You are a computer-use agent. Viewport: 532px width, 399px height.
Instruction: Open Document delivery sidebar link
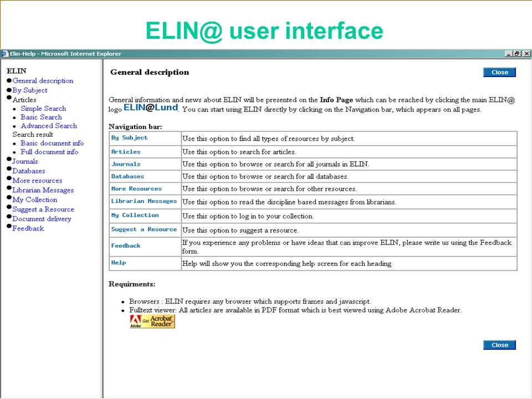(42, 219)
